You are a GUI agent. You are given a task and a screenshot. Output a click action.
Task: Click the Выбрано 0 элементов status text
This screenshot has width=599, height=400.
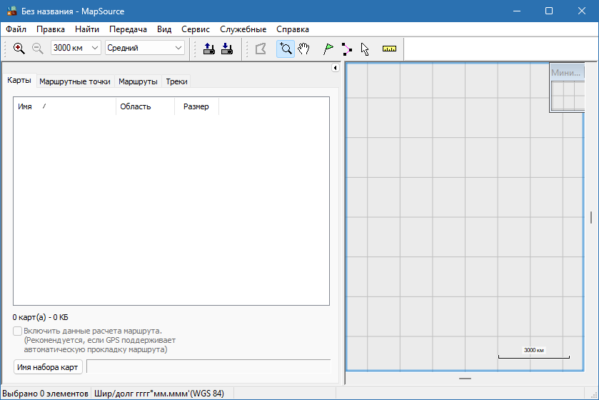[45, 393]
